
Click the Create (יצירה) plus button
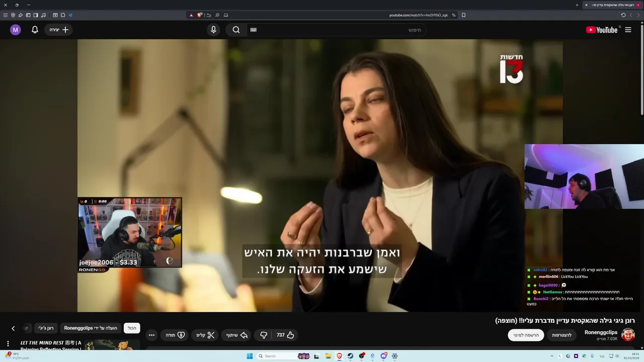(x=58, y=30)
